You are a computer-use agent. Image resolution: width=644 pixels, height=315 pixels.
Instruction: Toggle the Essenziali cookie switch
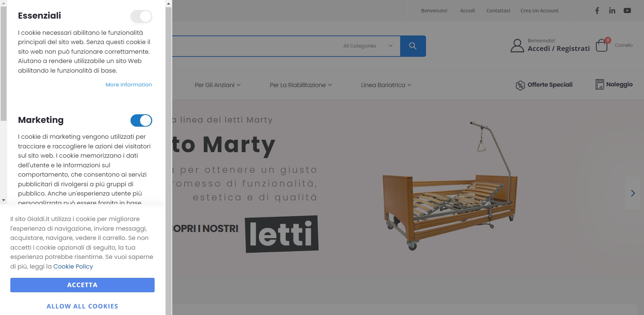pos(141,16)
